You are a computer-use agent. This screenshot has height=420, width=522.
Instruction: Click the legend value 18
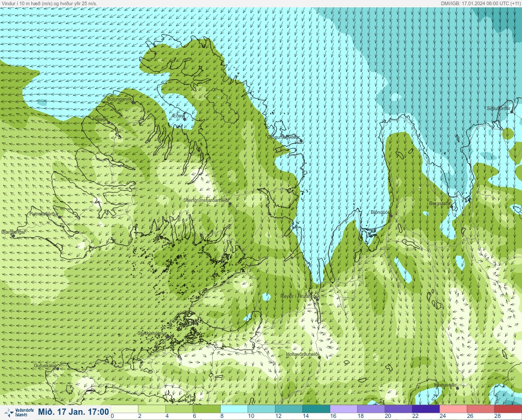[x=361, y=416]
